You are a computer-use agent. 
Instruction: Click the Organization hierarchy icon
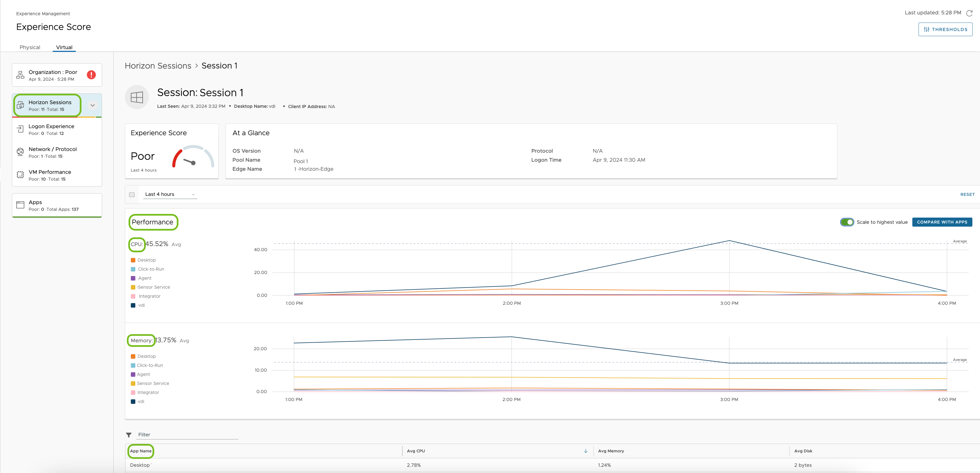(20, 75)
